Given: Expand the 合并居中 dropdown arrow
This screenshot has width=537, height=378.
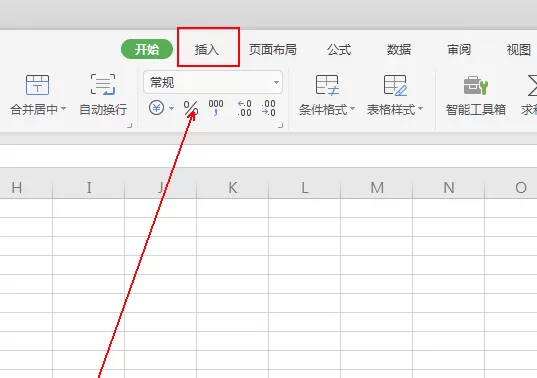Looking at the screenshot, I should (63, 109).
